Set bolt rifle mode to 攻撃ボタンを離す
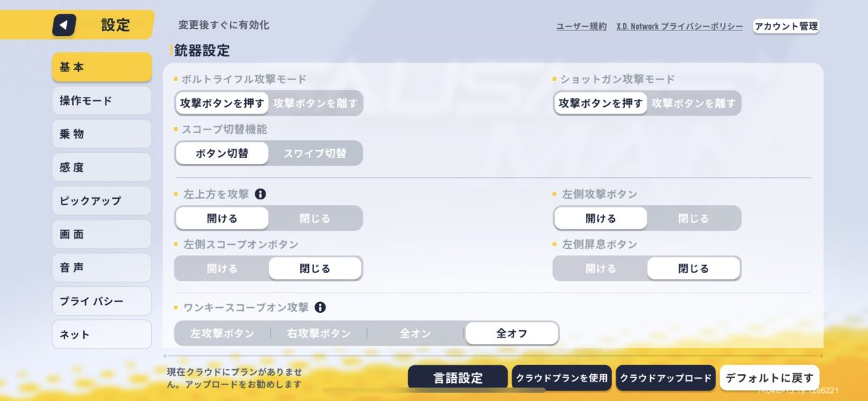 pos(315,103)
